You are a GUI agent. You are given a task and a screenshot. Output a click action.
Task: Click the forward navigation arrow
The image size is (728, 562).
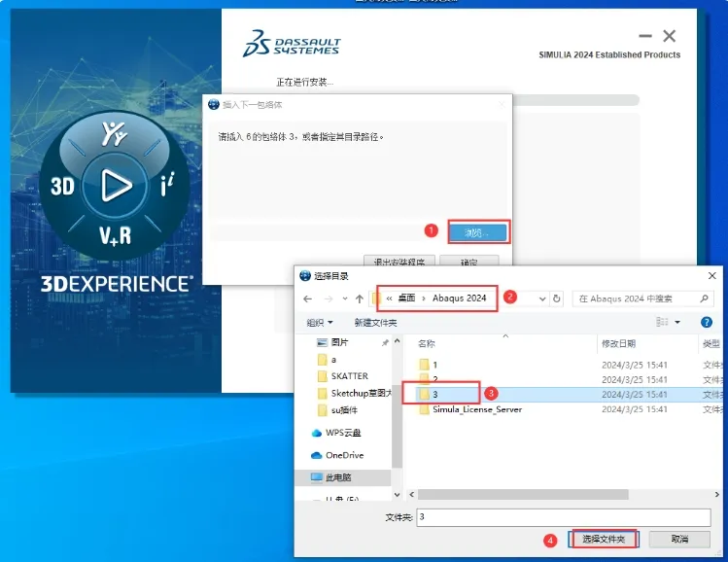click(329, 299)
